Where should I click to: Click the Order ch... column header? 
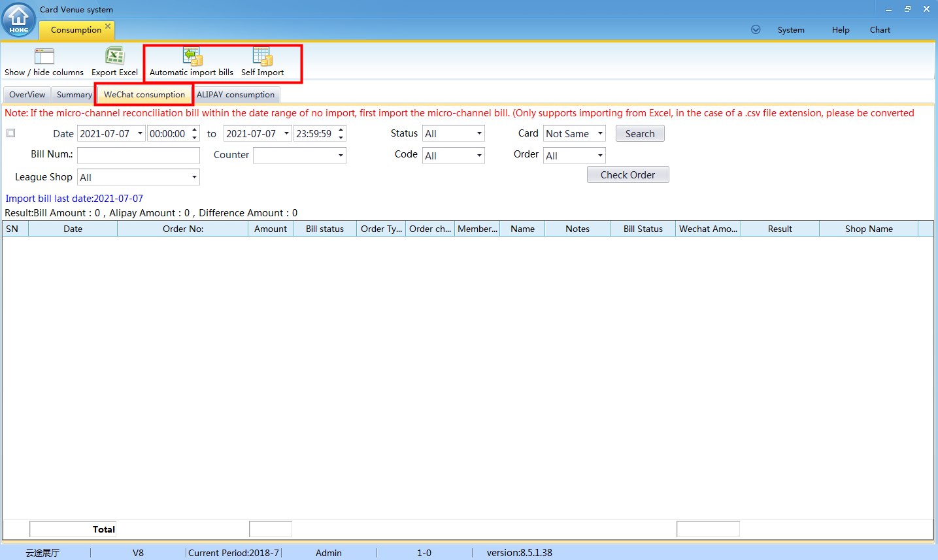pos(430,229)
